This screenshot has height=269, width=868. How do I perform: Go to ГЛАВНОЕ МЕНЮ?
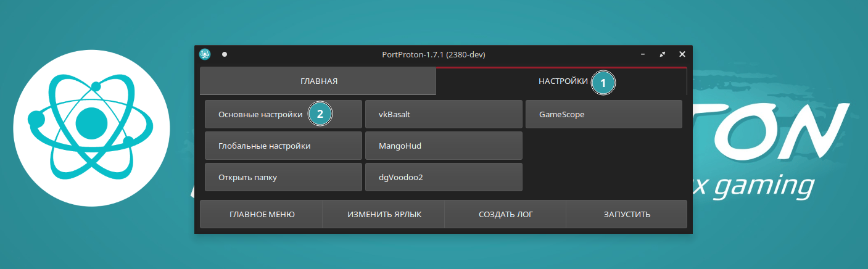click(262, 214)
